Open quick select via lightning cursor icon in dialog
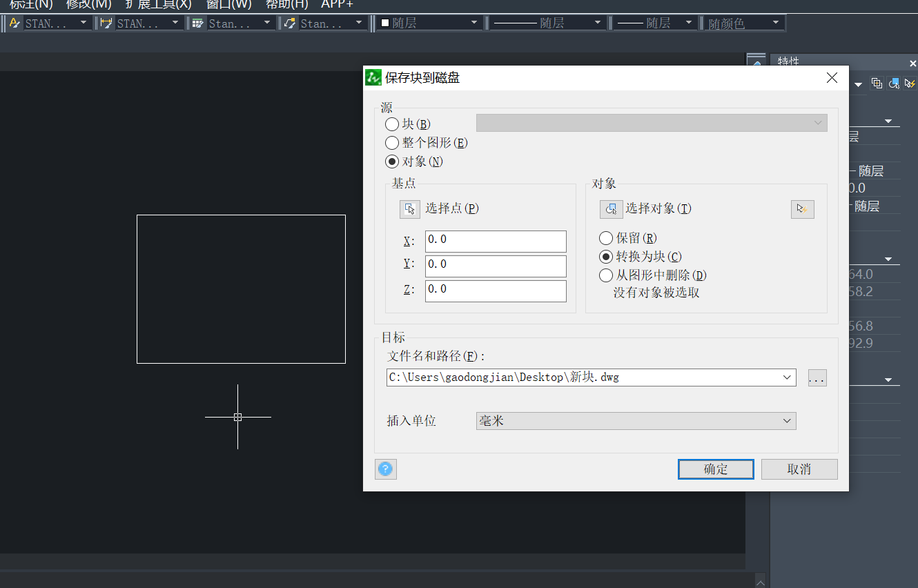The image size is (918, 588). [803, 209]
